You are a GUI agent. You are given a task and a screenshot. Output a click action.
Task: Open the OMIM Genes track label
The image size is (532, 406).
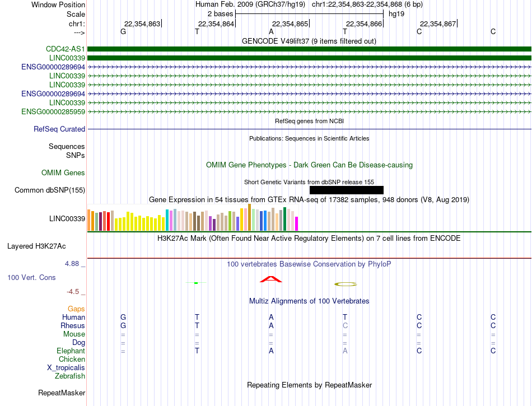63,172
